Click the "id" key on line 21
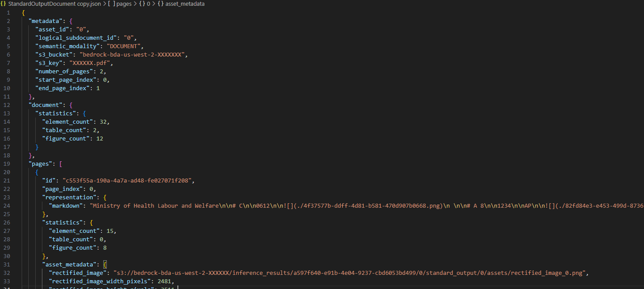This screenshot has height=289, width=644. coord(49,180)
